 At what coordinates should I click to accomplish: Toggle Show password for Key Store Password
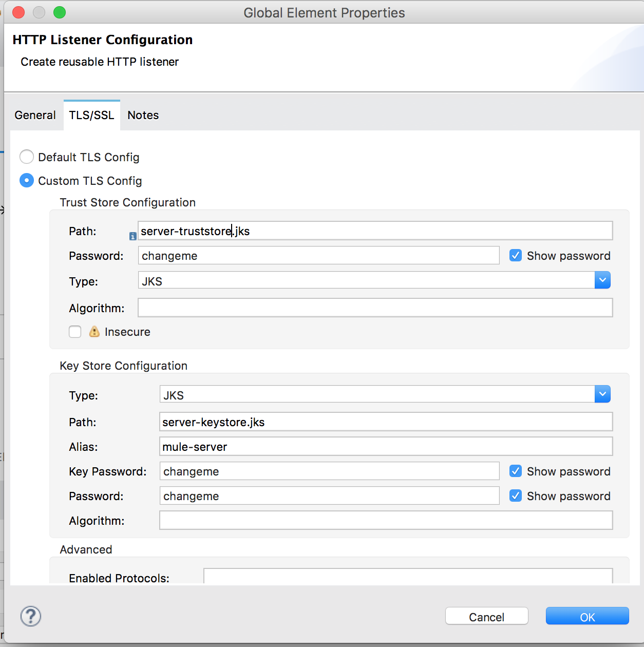(516, 496)
